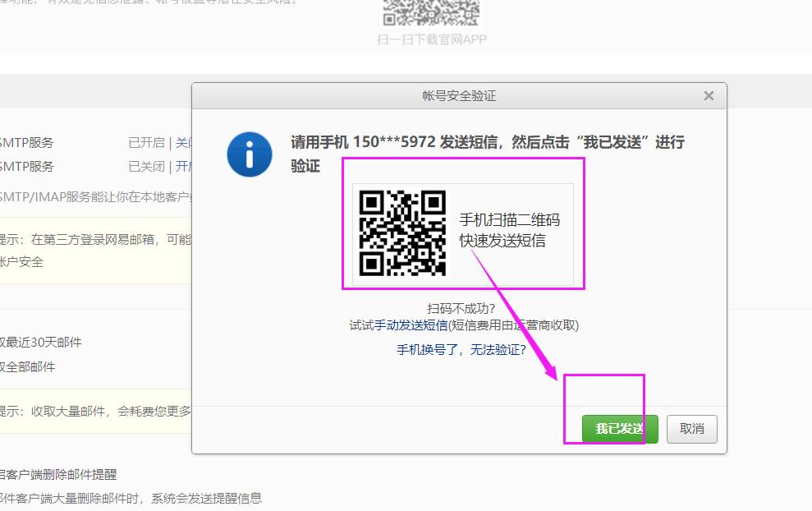Click the yellow 收取大量邮件 tip box
Image resolution: width=812 pixels, height=511 pixels.
pos(95,412)
